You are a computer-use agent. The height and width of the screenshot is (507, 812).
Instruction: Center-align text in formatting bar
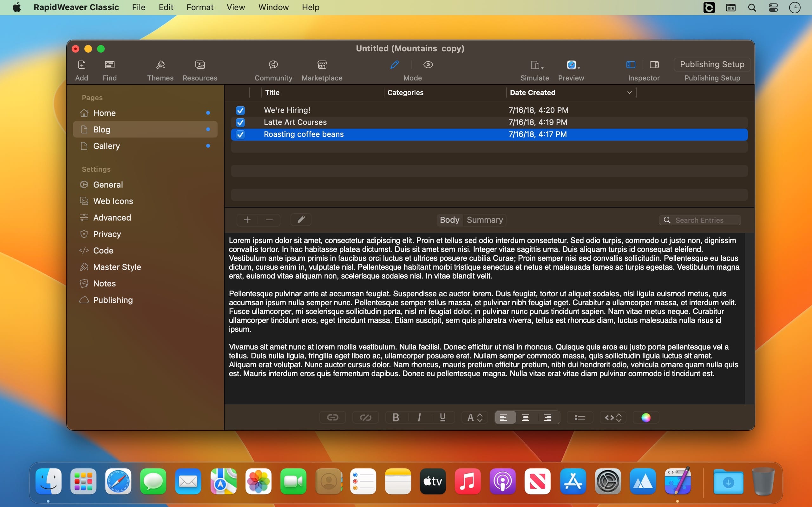526,417
